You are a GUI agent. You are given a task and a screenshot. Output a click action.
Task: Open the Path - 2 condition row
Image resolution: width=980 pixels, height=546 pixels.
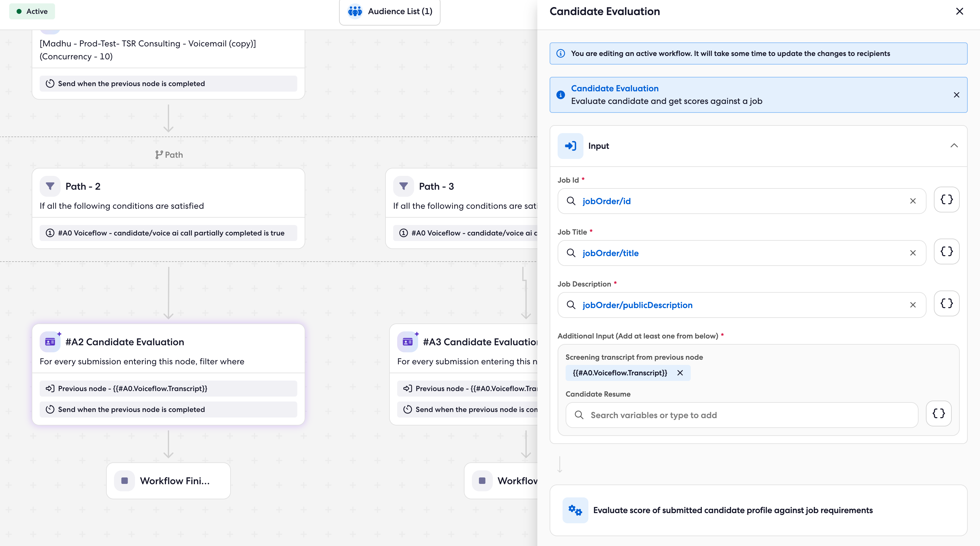168,233
